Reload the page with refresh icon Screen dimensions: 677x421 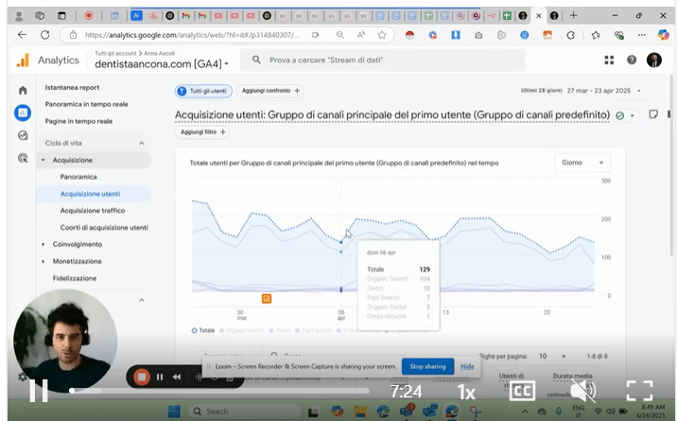pos(45,35)
